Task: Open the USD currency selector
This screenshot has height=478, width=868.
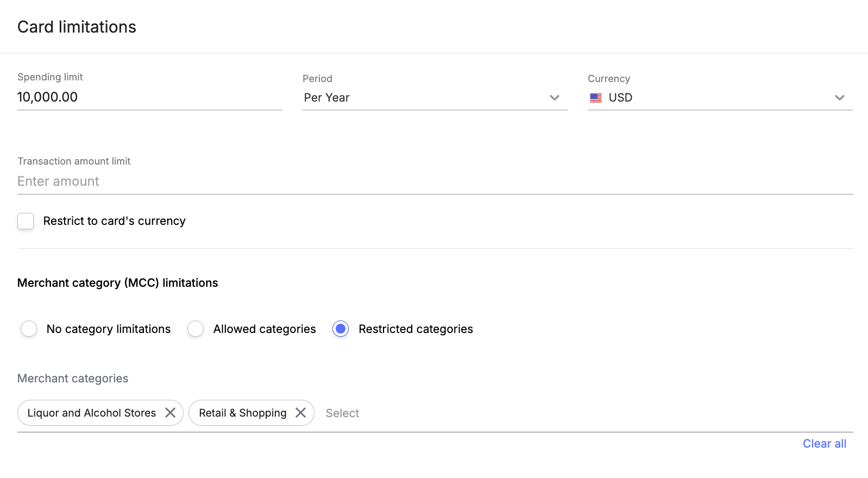Action: pyautogui.click(x=720, y=98)
